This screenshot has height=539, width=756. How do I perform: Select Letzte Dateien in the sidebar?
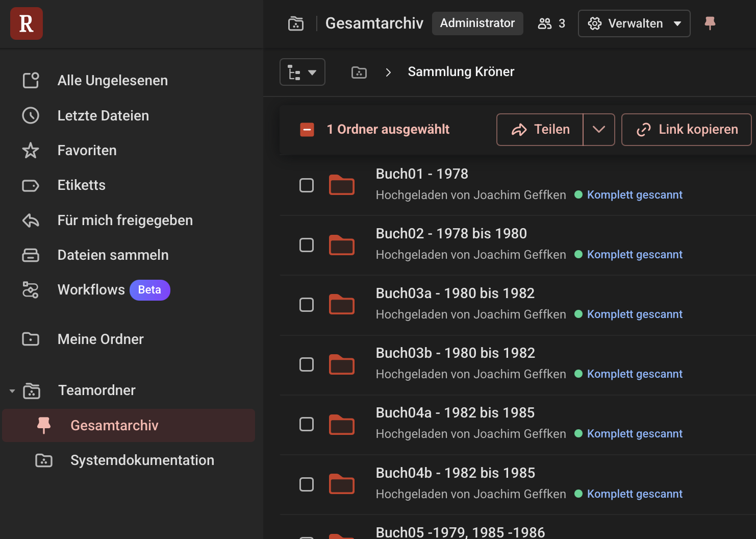(x=103, y=115)
